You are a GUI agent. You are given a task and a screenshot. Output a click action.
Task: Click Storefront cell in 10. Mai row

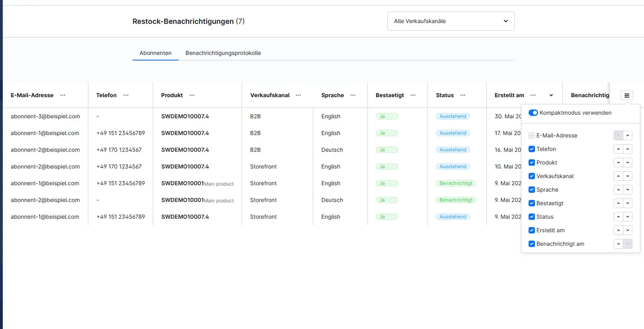coord(263,167)
